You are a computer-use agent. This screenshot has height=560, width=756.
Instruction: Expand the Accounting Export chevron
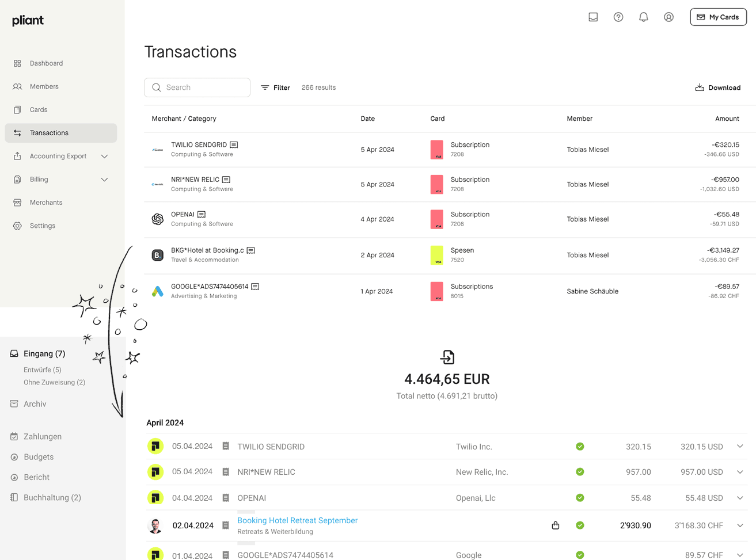104,156
